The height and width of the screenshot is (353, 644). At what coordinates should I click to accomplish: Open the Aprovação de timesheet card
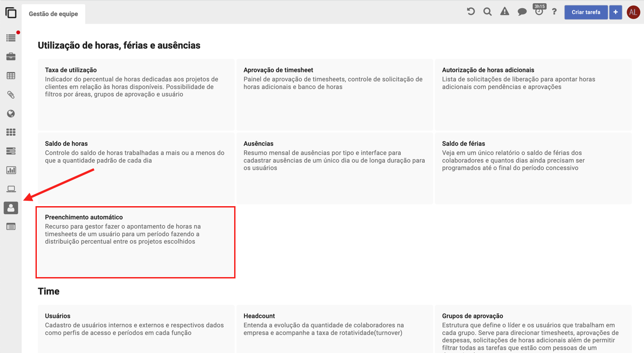[334, 94]
